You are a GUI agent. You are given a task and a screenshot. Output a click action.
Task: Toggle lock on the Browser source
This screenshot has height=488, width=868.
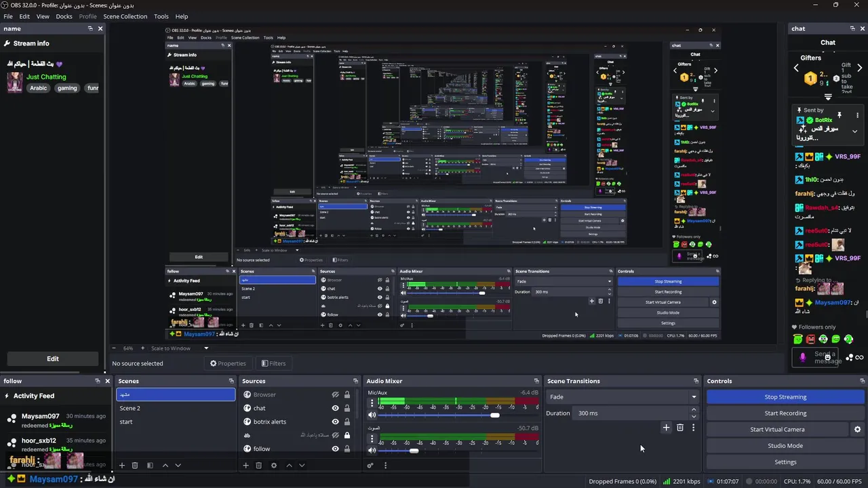(347, 394)
